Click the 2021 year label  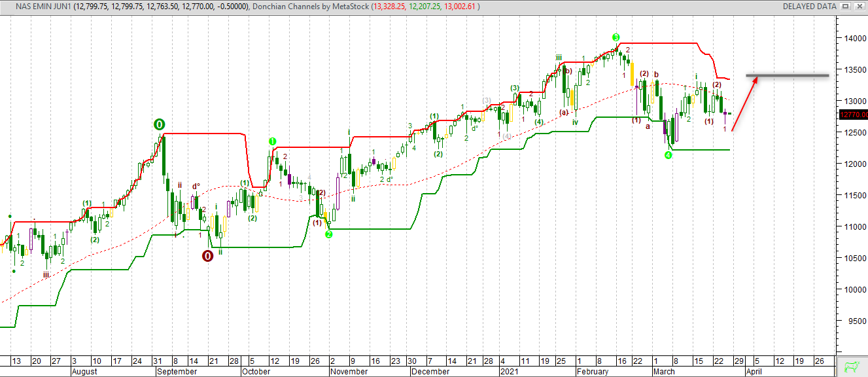pos(508,371)
